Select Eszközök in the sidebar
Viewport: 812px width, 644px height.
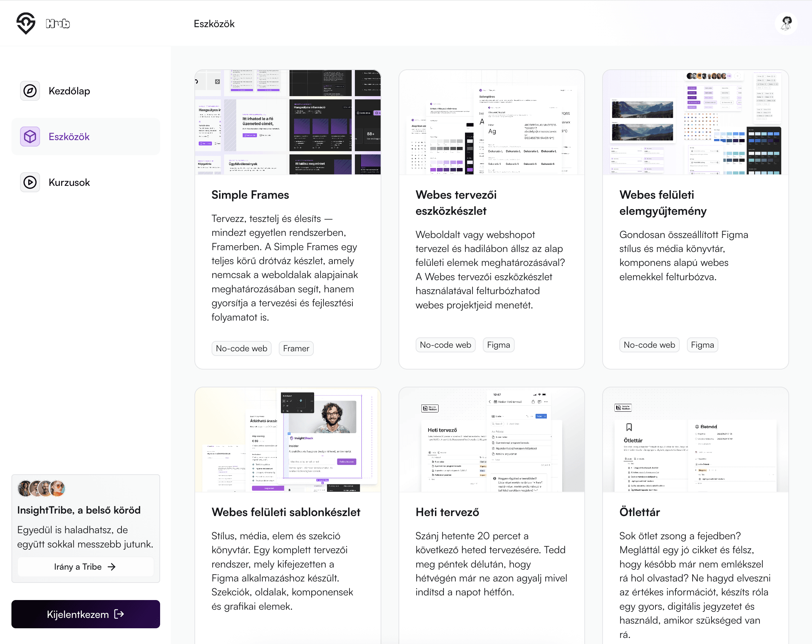pyautogui.click(x=86, y=137)
